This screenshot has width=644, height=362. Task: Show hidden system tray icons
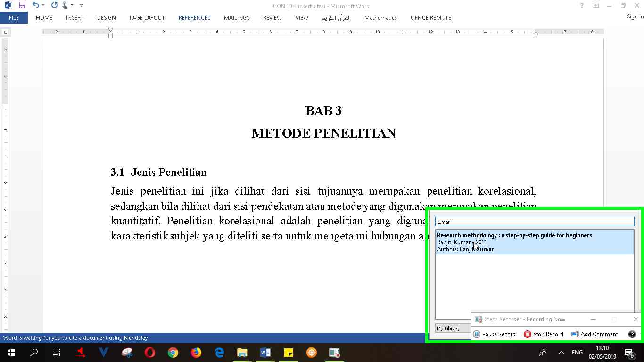pyautogui.click(x=561, y=353)
